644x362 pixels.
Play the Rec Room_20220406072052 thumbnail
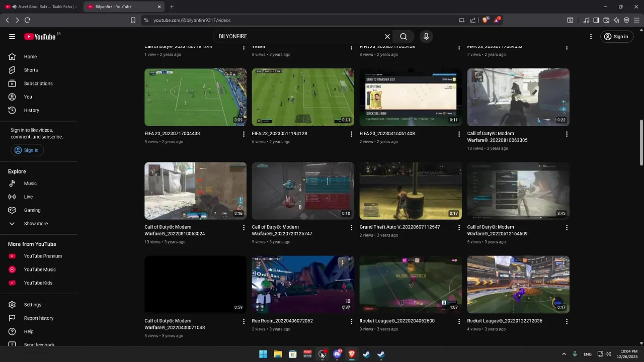[303, 285]
